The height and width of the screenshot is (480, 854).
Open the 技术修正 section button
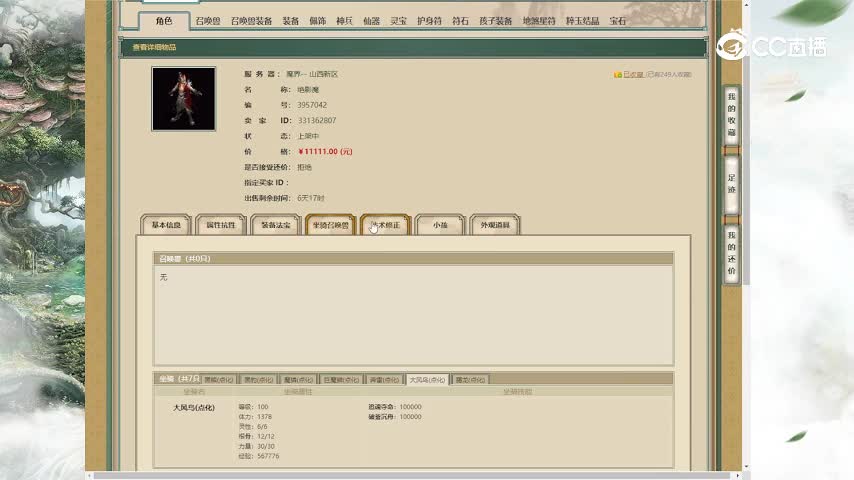tap(385, 224)
